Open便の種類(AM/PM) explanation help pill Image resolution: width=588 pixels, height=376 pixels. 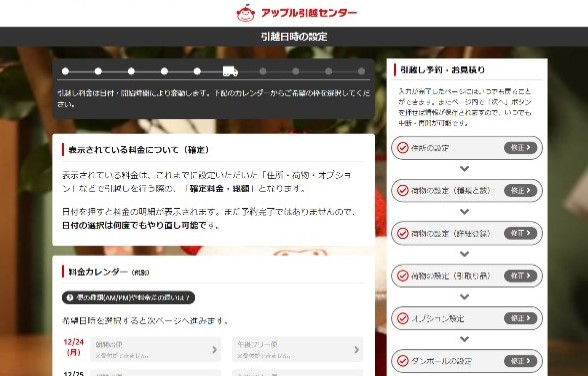[x=128, y=297]
